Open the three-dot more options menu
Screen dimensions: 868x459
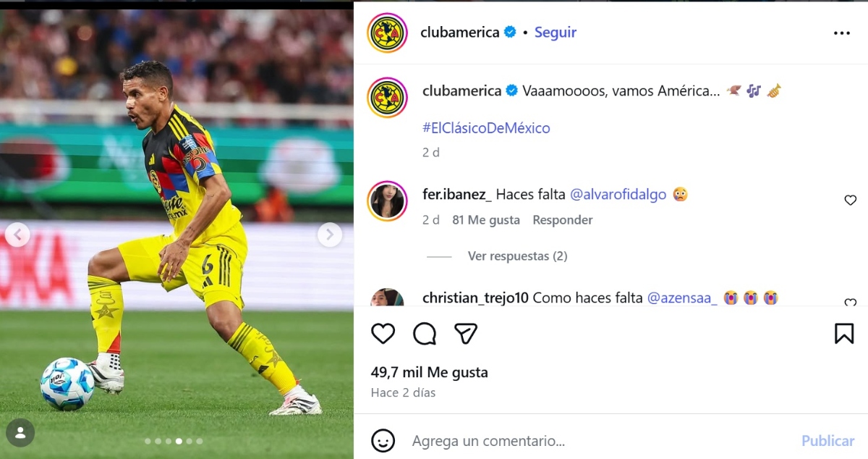tap(842, 33)
